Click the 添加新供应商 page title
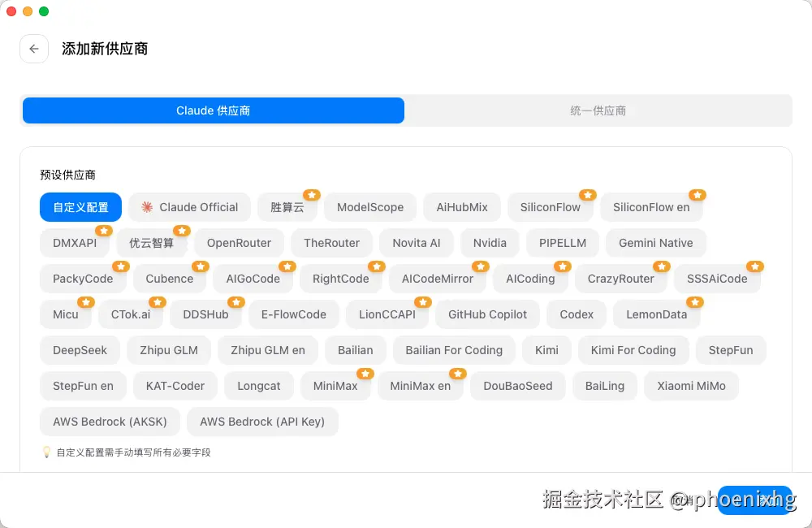Screen dimensions: 812x528 click(x=105, y=49)
